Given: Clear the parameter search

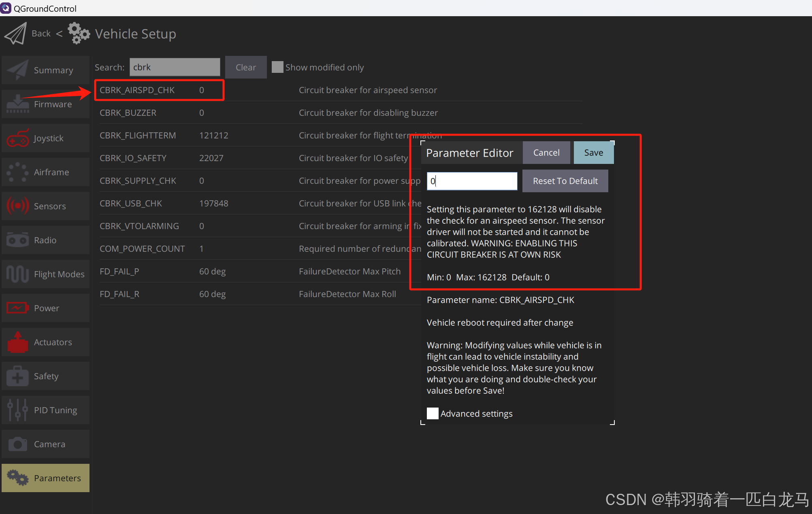Looking at the screenshot, I should pyautogui.click(x=245, y=67).
